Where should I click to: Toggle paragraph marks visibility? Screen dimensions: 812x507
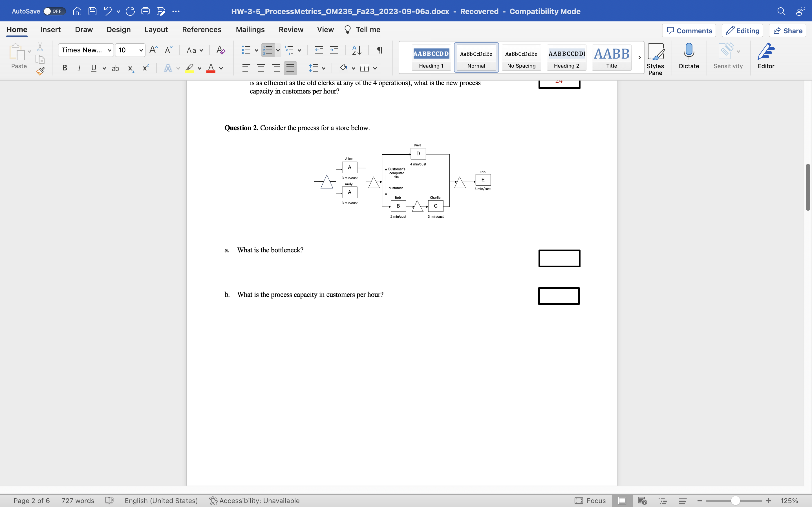(379, 50)
